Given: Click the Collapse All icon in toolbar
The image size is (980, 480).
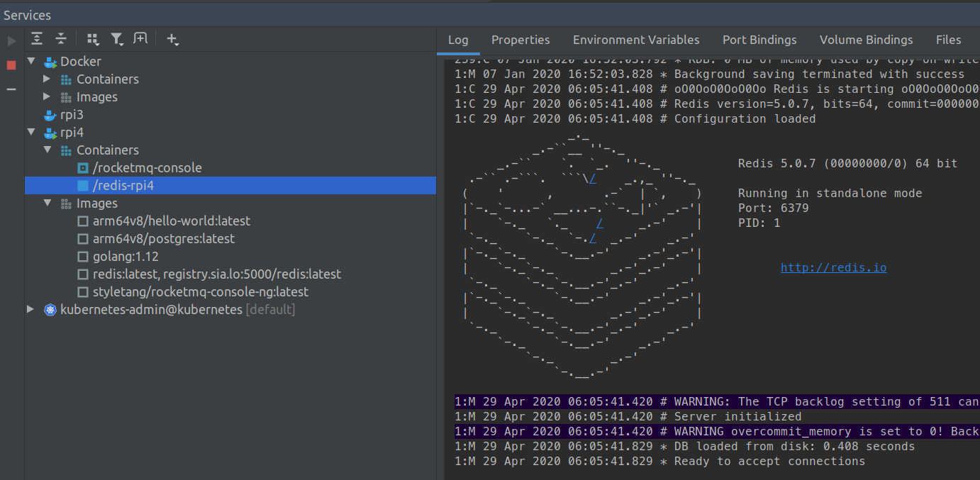Looking at the screenshot, I should (60, 39).
